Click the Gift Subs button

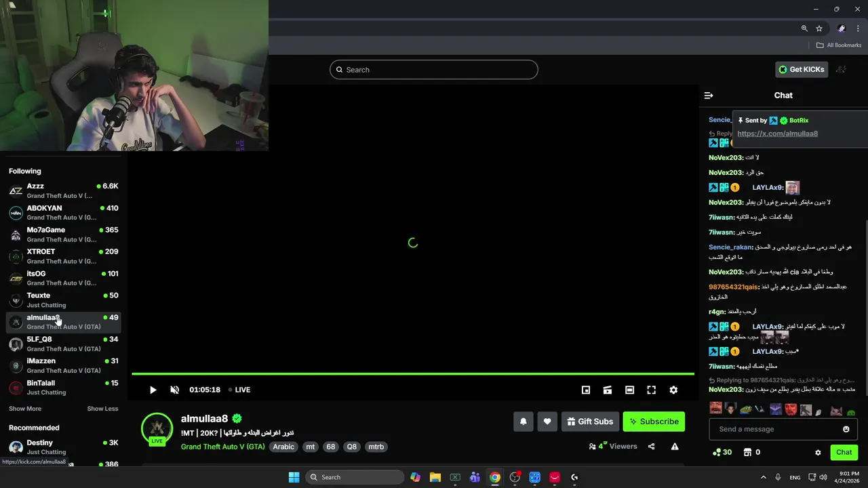[x=590, y=422]
